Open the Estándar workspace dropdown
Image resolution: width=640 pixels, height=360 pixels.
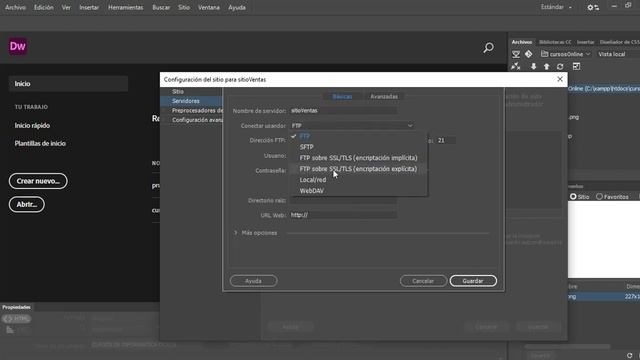point(556,7)
